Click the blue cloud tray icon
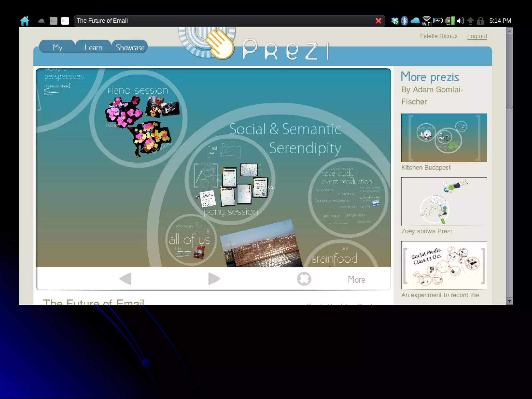532x399 pixels. point(415,21)
